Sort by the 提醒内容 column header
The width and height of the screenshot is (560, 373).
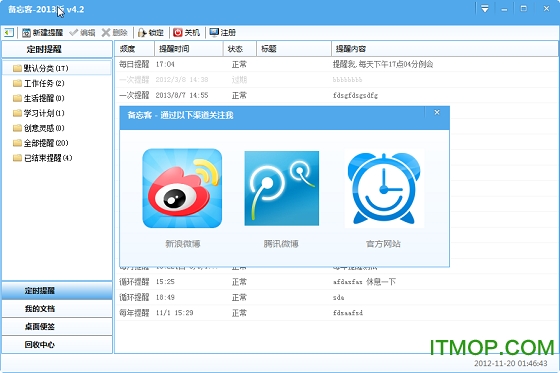[445, 49]
